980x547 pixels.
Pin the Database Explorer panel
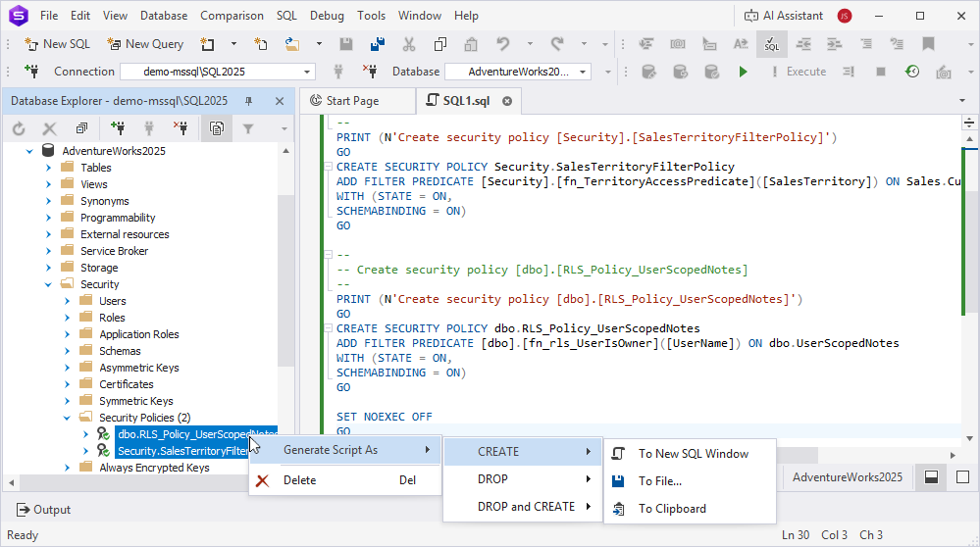(249, 101)
